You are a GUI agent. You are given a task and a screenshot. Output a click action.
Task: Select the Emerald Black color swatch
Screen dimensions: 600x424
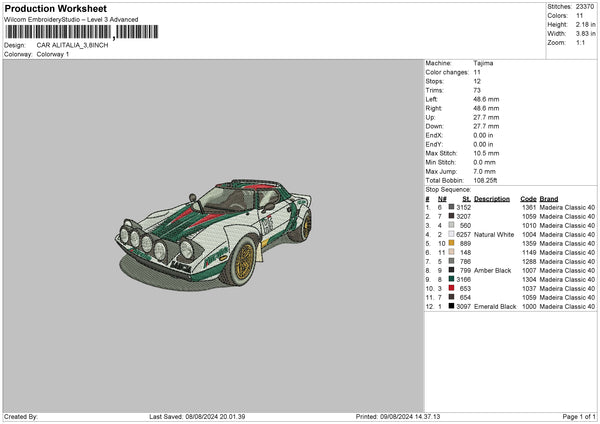(x=452, y=306)
